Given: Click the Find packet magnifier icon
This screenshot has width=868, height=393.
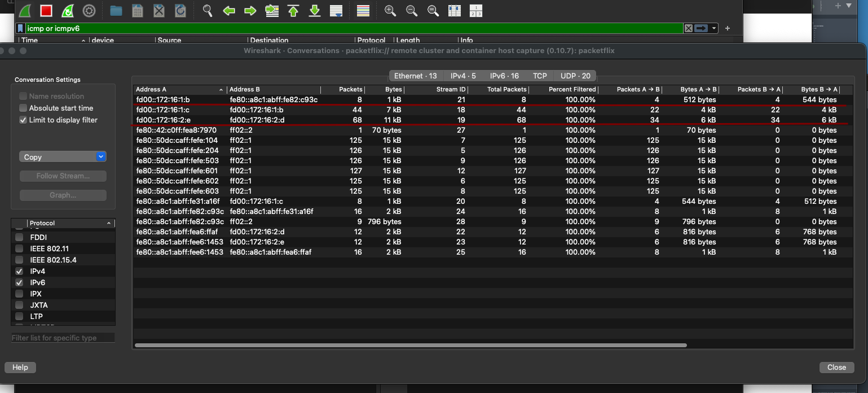Looking at the screenshot, I should [x=208, y=11].
